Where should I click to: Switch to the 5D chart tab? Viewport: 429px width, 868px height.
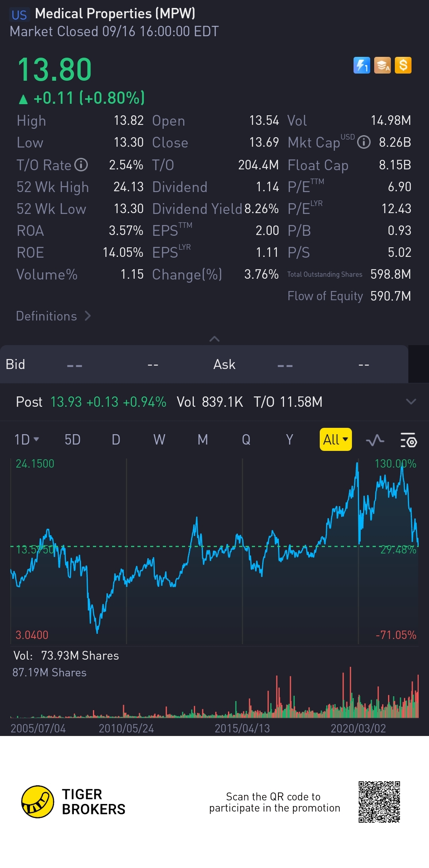tap(72, 439)
